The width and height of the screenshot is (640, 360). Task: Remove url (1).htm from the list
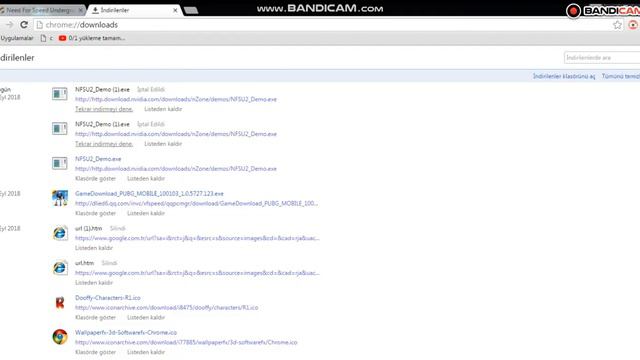[94, 248]
